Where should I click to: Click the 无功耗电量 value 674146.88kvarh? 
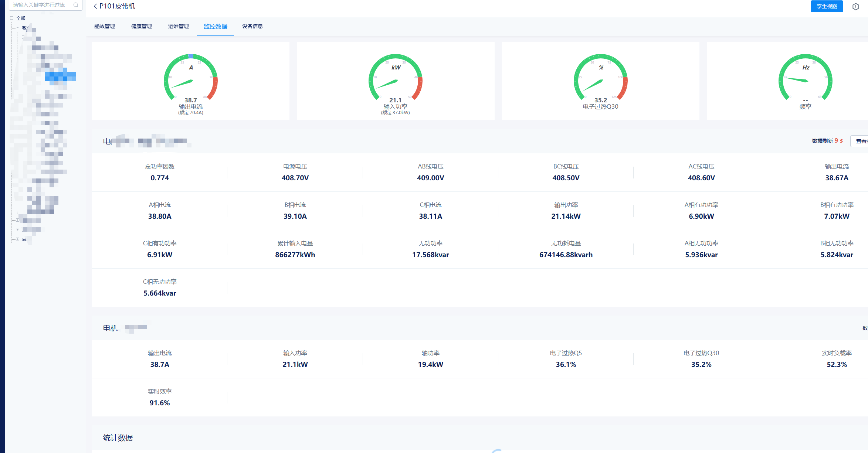[x=566, y=255]
